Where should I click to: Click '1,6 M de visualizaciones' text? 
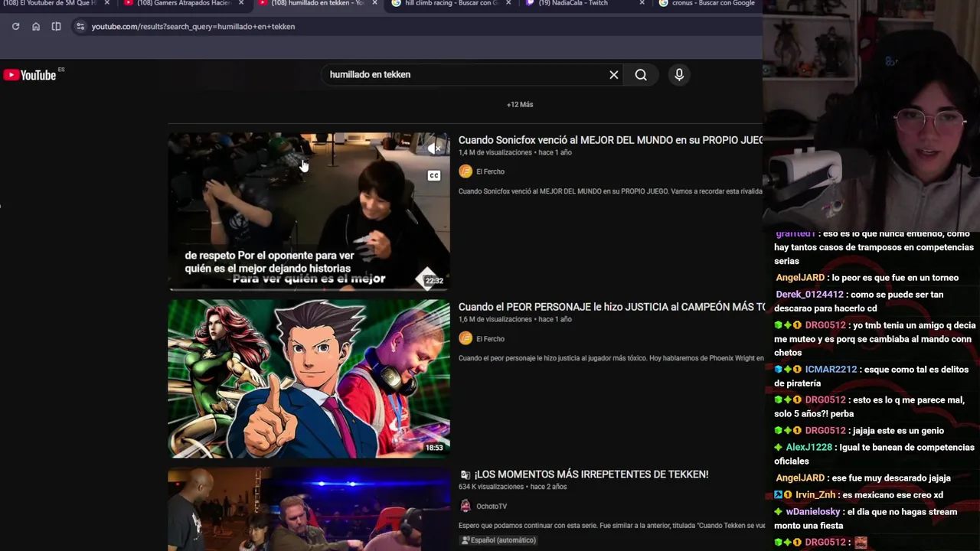[495, 319]
